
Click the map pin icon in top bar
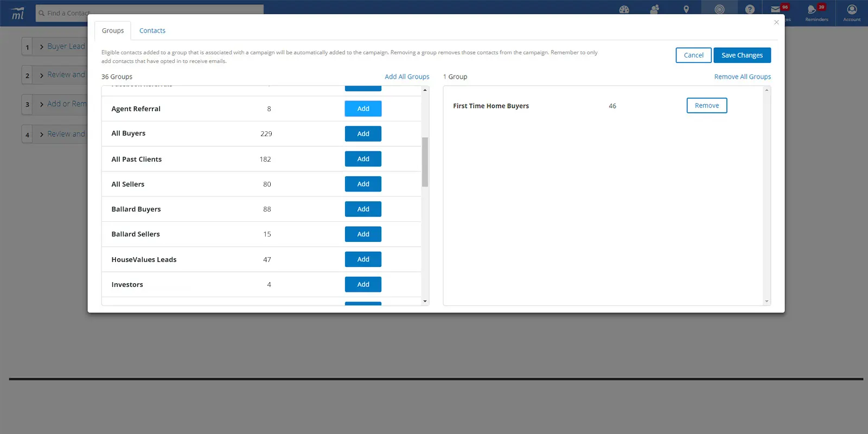686,9
